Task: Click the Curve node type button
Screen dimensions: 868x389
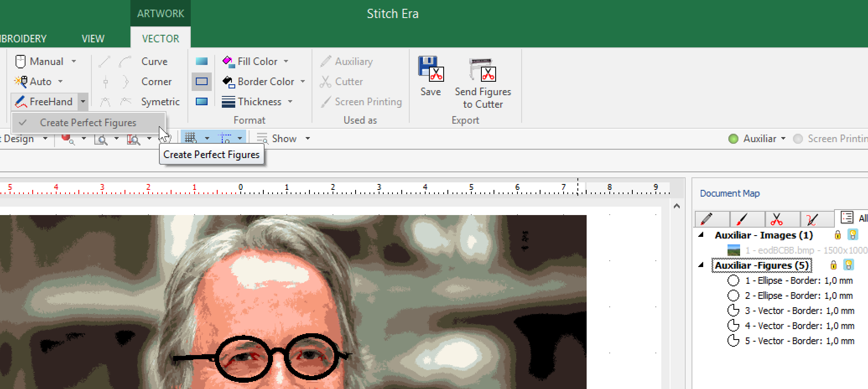Action: [x=154, y=62]
